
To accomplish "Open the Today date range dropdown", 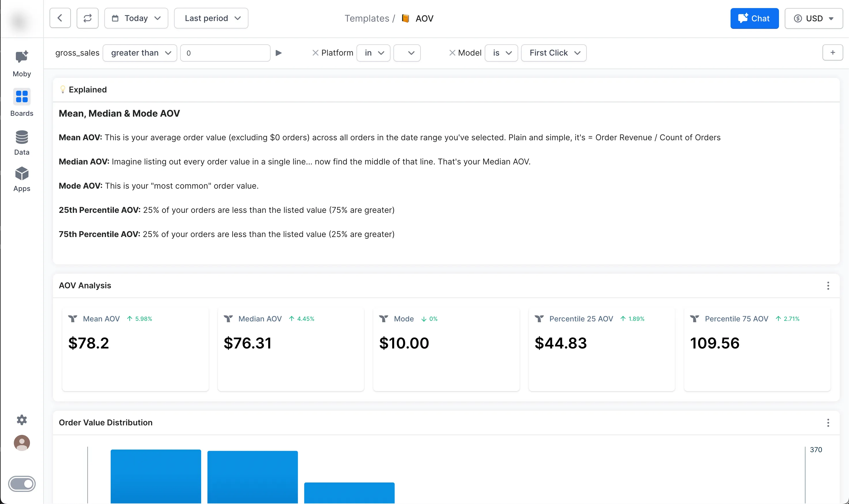I will click(x=136, y=18).
